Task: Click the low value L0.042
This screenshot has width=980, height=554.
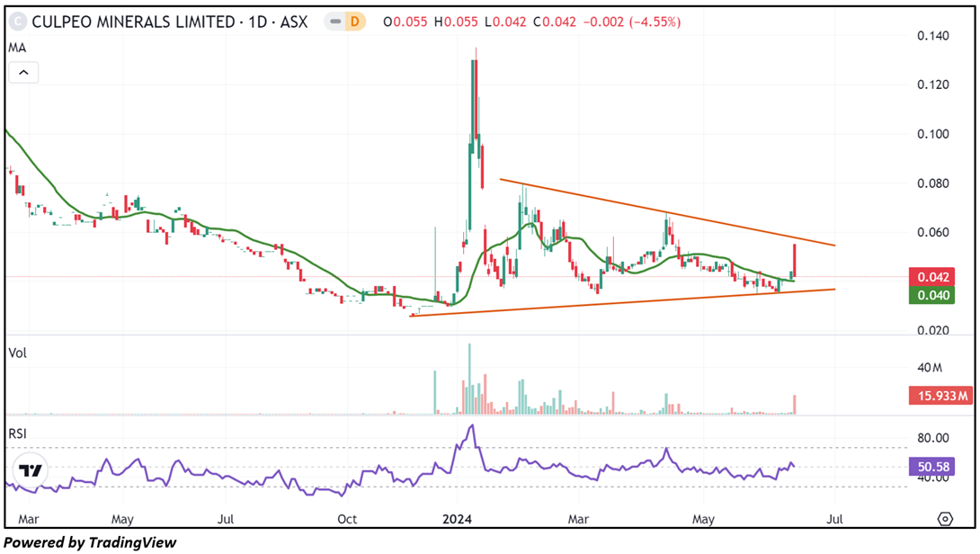Action: click(x=504, y=22)
